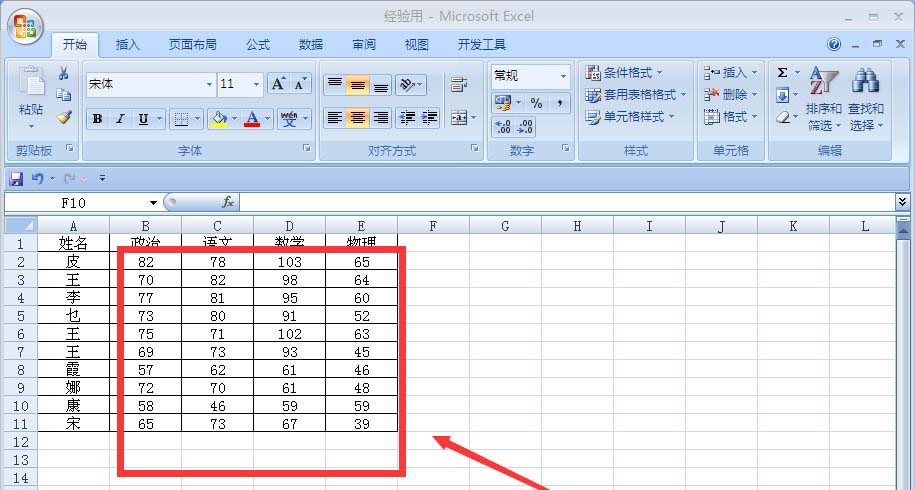Toggle Italic formatting

120,119
